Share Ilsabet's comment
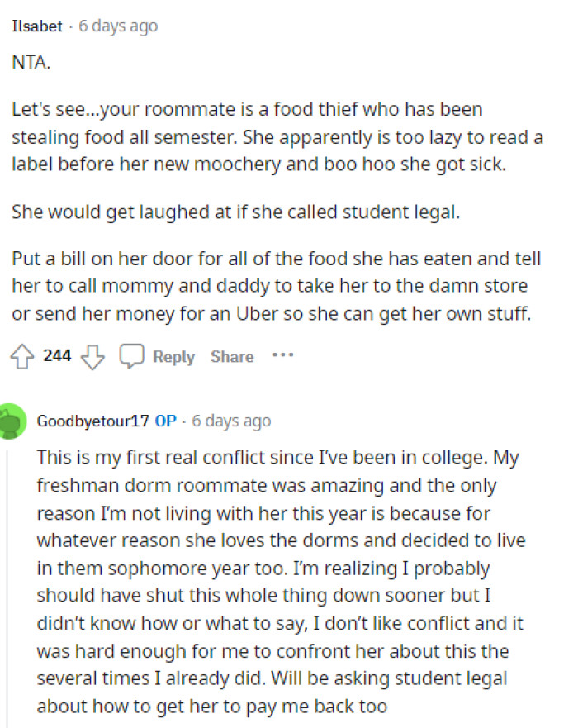 pos(231,356)
